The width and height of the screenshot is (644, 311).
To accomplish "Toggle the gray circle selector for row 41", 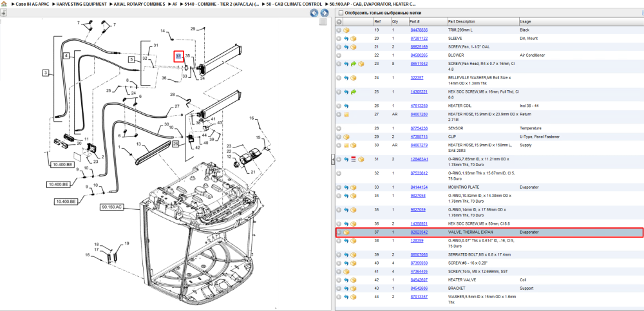I will point(339,272).
